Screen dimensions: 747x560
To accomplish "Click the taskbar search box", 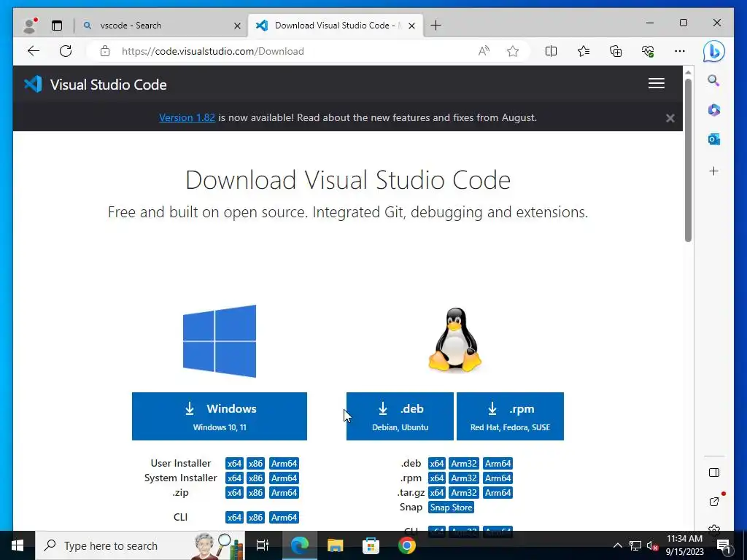I will [x=140, y=545].
